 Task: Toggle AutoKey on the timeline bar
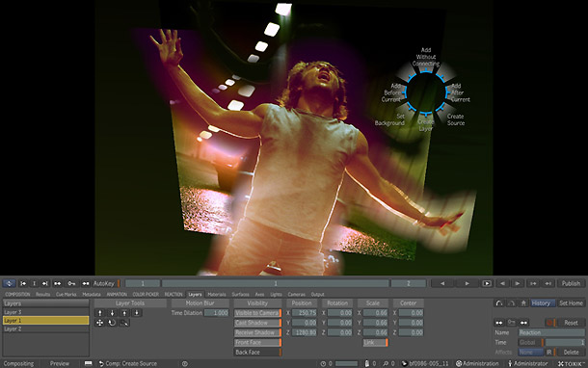pyautogui.click(x=106, y=283)
